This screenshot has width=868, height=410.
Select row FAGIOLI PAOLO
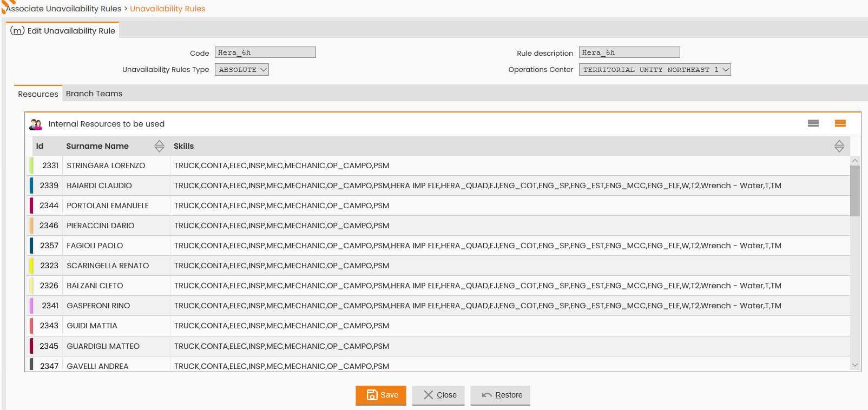pos(439,246)
